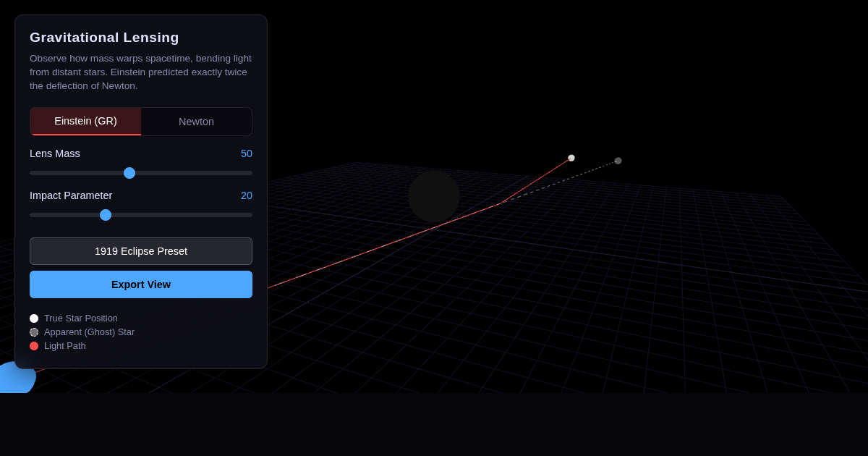Screen dimensions: 868x456
Task: Click the blue observer sphere at the screen edge
Action: 16,378
